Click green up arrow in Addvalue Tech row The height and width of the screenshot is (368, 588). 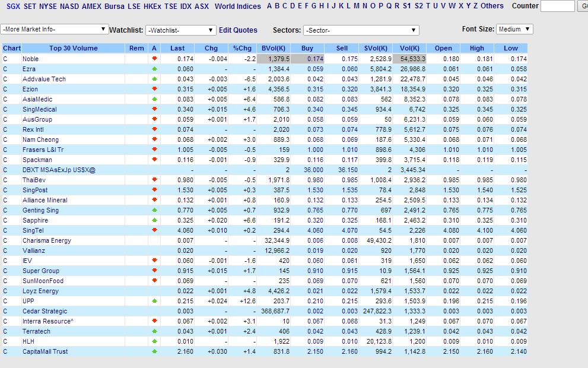tap(154, 79)
